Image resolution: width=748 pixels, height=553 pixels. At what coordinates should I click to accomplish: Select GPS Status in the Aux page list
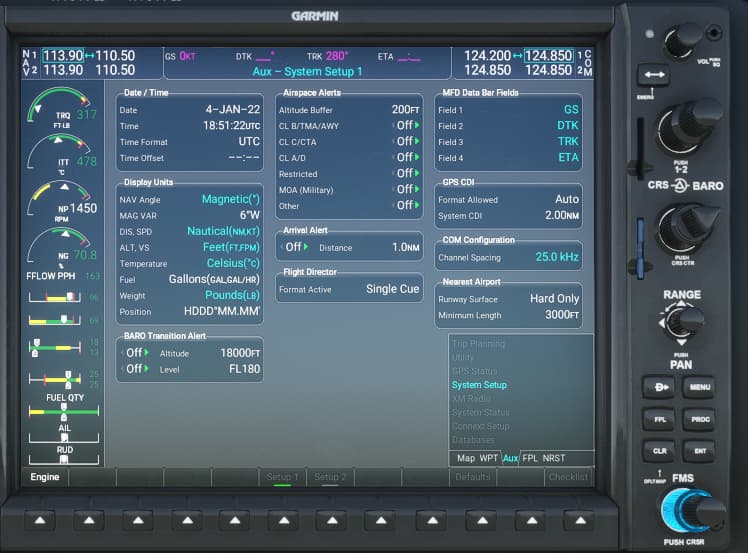(x=475, y=371)
